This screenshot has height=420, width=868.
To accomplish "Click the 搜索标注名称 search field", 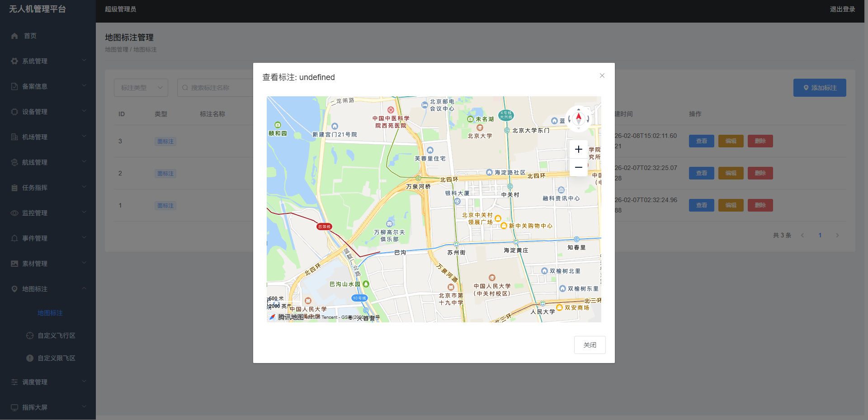I will pyautogui.click(x=217, y=88).
